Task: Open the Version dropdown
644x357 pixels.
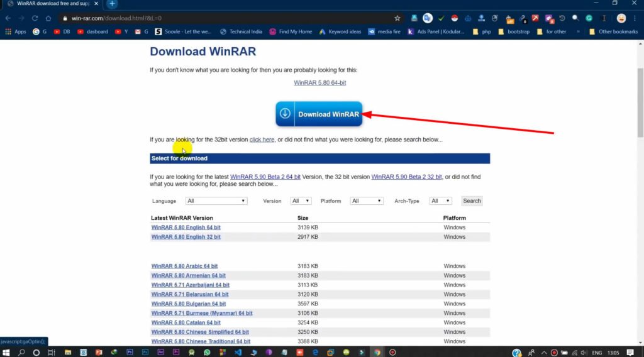Action: coord(301,200)
